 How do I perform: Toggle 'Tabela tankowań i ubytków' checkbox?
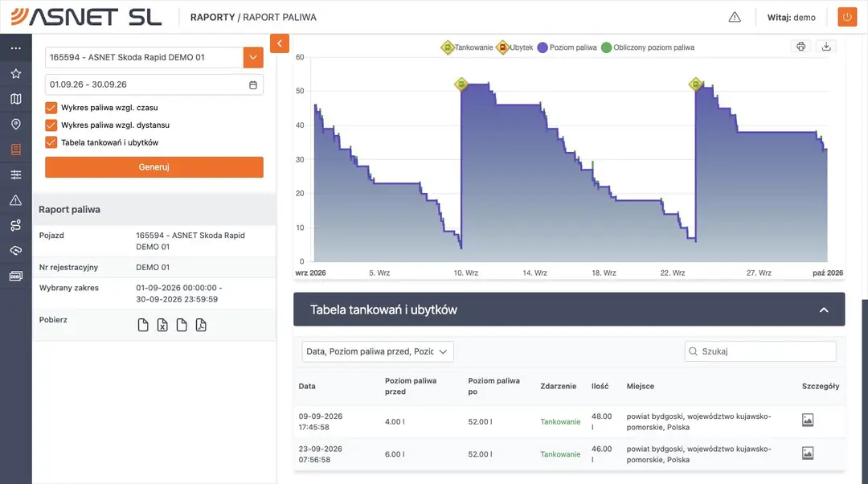51,142
